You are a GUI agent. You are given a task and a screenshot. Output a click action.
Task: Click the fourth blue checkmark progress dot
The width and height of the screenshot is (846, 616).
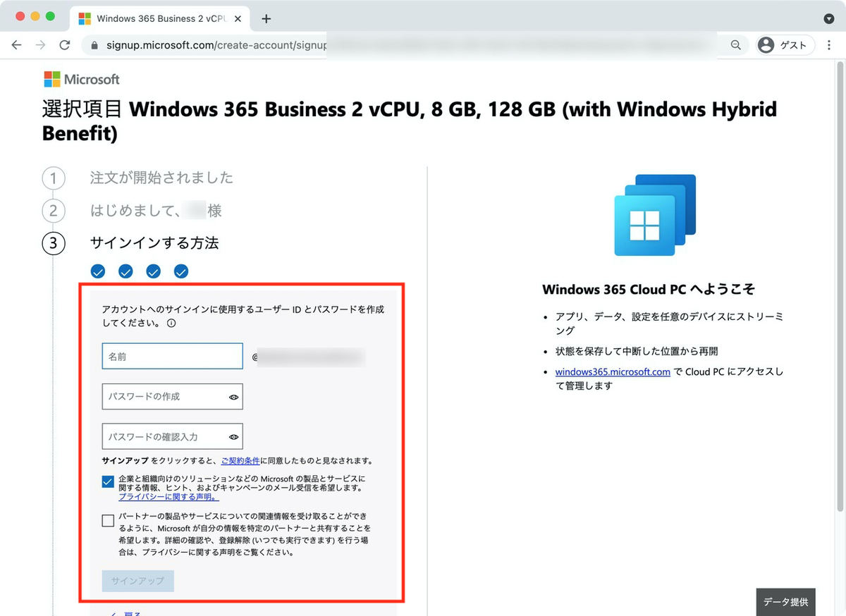point(181,271)
